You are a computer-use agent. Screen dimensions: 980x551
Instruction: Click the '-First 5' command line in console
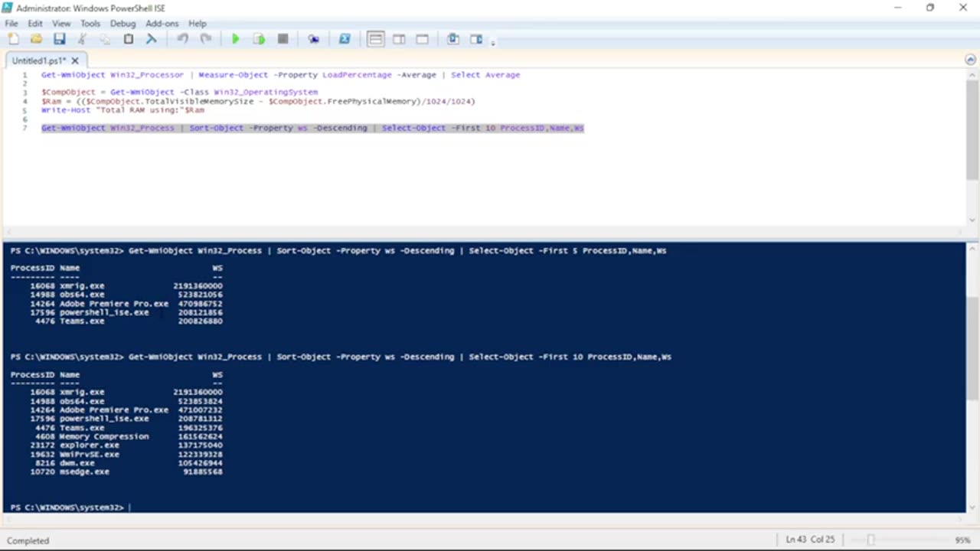pyautogui.click(x=338, y=250)
